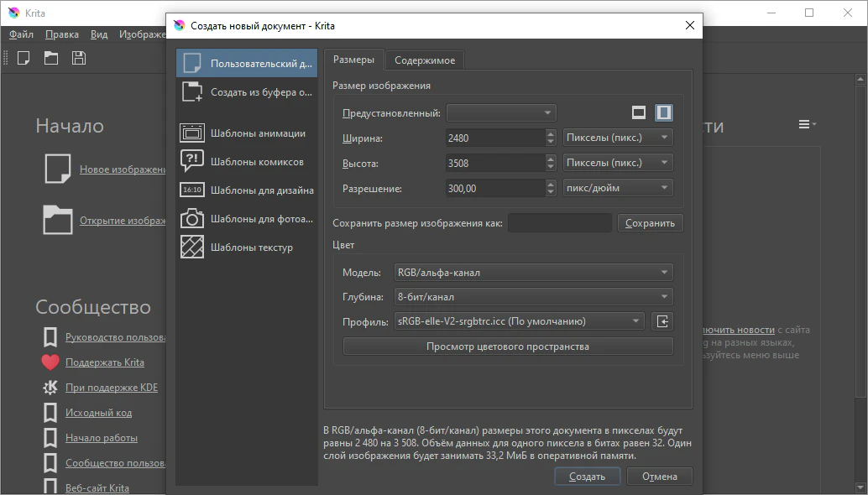Click the Просмотр цветового пространства button
The width and height of the screenshot is (868, 495).
508,346
